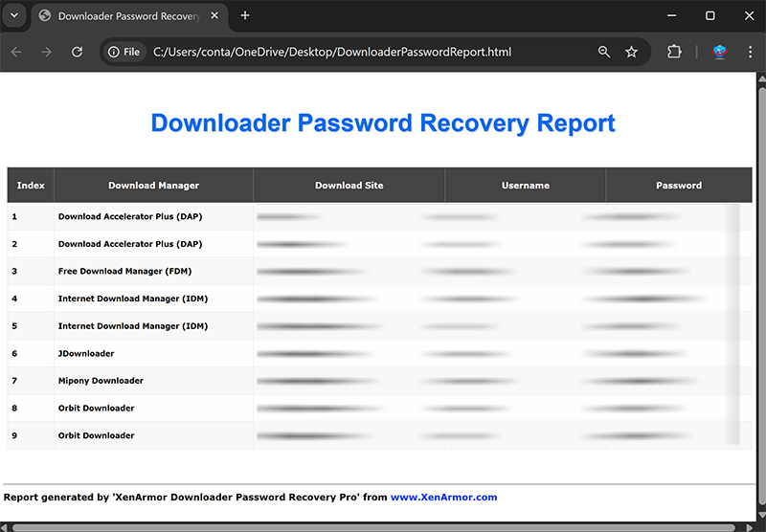The image size is (766, 532).
Task: Click the Download Site column header
Action: click(349, 185)
